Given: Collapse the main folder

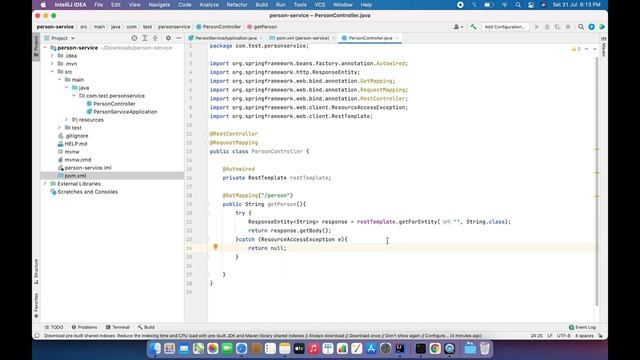Looking at the screenshot, I should pyautogui.click(x=60, y=80).
